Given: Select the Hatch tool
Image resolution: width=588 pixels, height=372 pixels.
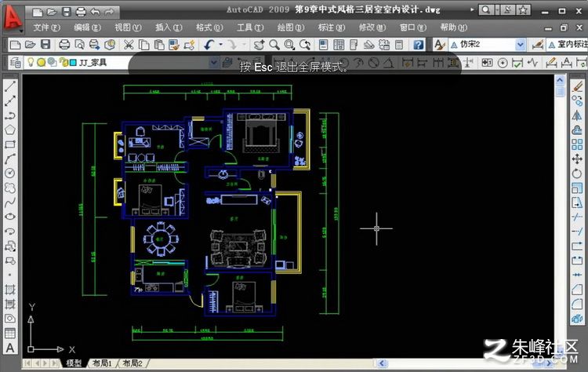Looking at the screenshot, I should pyautogui.click(x=10, y=290).
